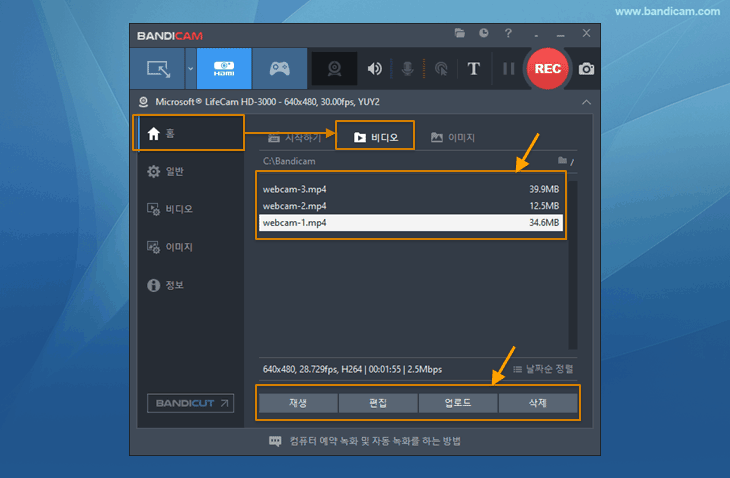Switch to game recording mode gamepad icon
The height and width of the screenshot is (478, 730).
279,69
